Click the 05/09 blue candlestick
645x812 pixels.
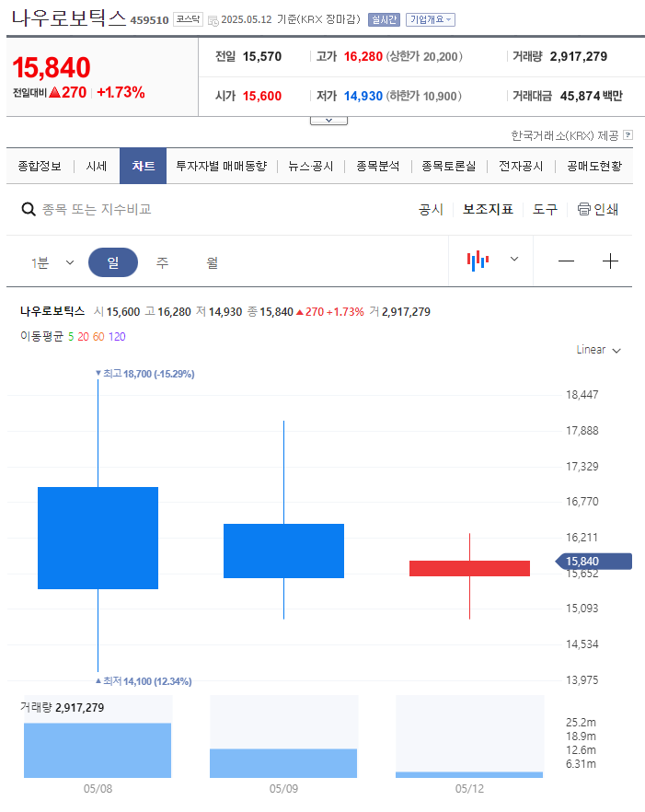283,551
